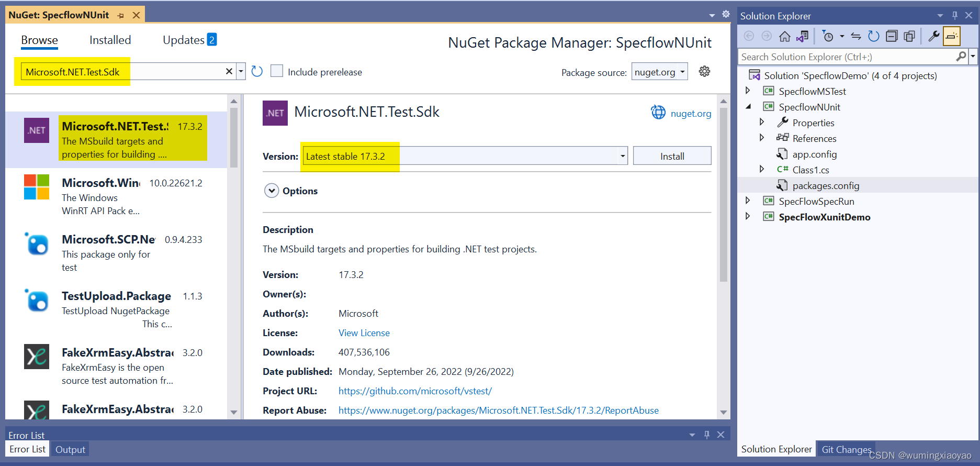980x466 pixels.
Task: Click the Solution Explorer forward arrow
Action: point(767,36)
